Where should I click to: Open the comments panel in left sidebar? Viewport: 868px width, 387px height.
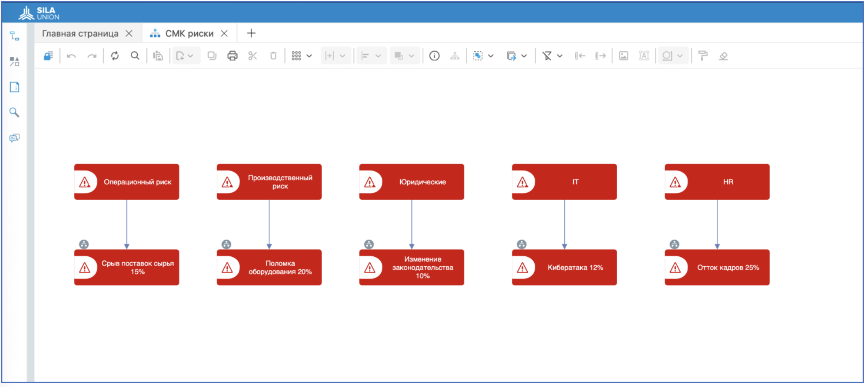click(14, 138)
